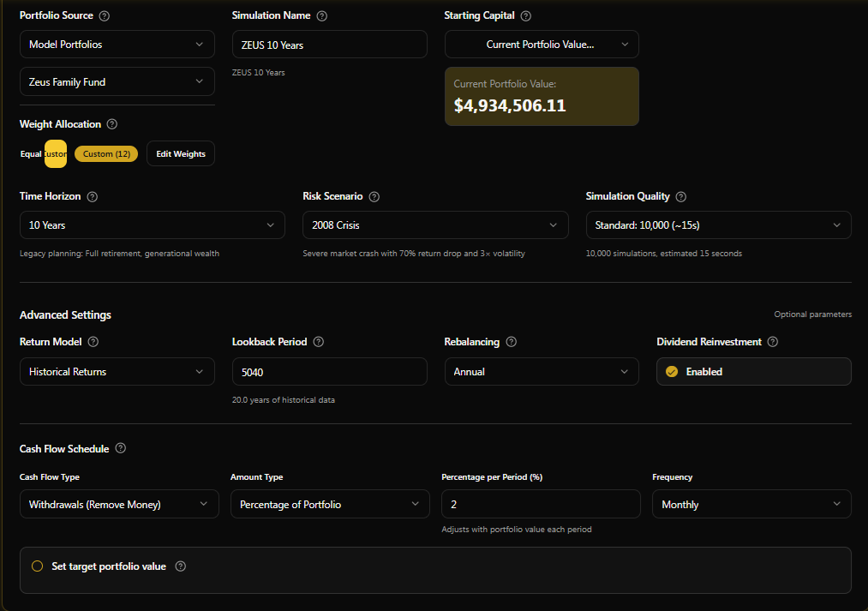Open the Zeus Family Fund dropdown

tap(117, 82)
